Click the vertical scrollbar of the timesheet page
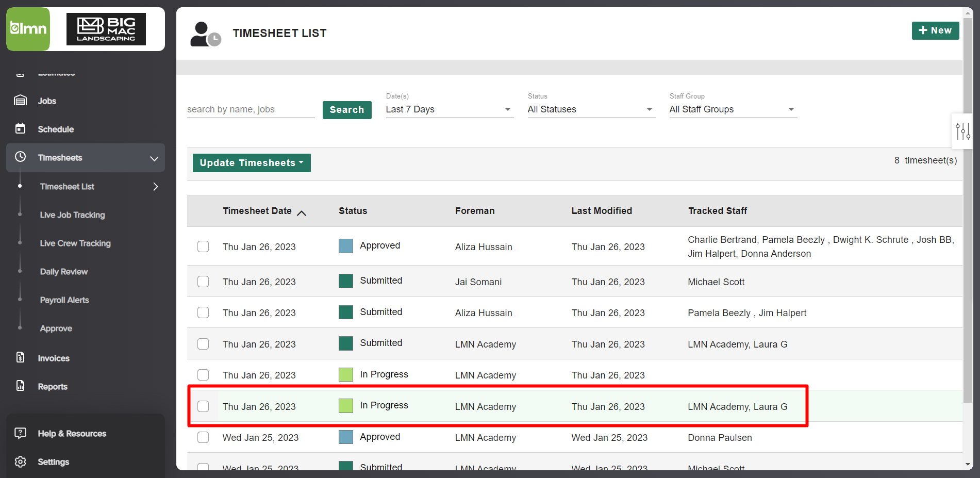This screenshot has height=478, width=980. pyautogui.click(x=968, y=210)
